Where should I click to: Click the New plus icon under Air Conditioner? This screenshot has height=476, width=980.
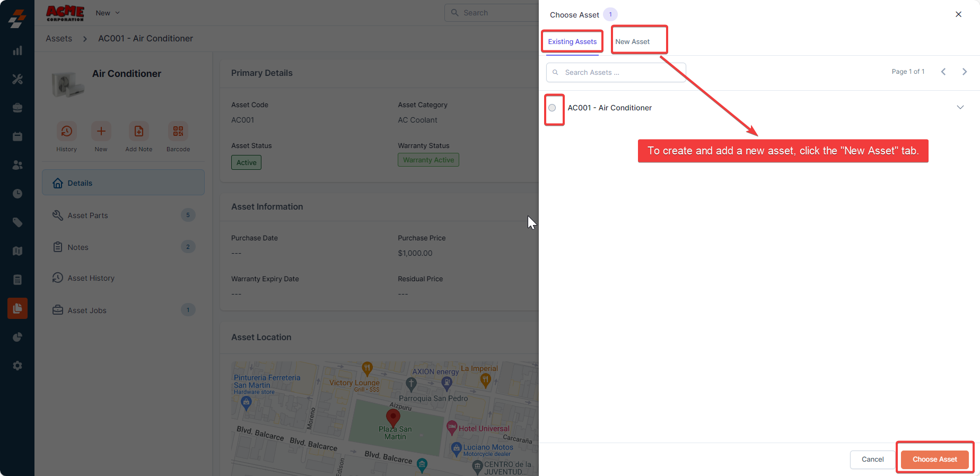click(x=101, y=131)
